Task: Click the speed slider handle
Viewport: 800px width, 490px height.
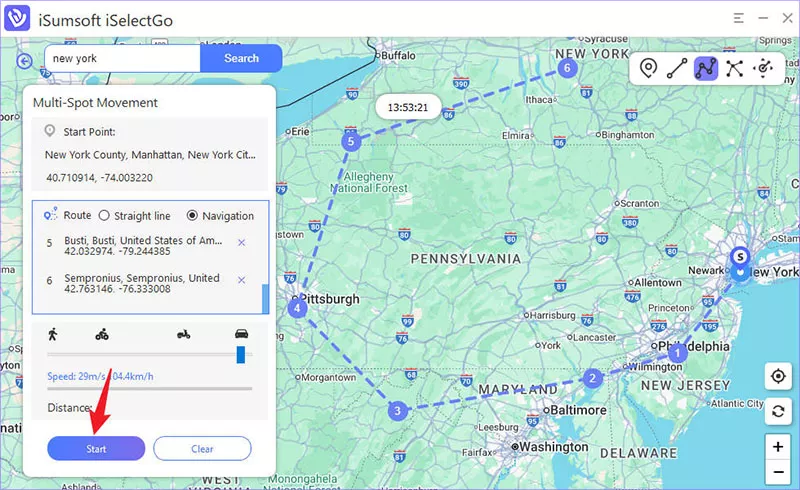Action: pyautogui.click(x=241, y=355)
